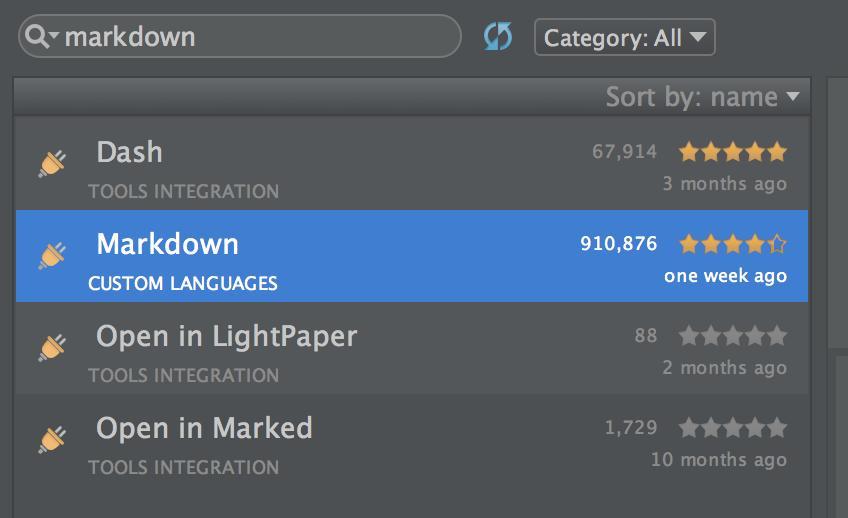
Task: Open search options via magnifier icon
Action: click(41, 38)
